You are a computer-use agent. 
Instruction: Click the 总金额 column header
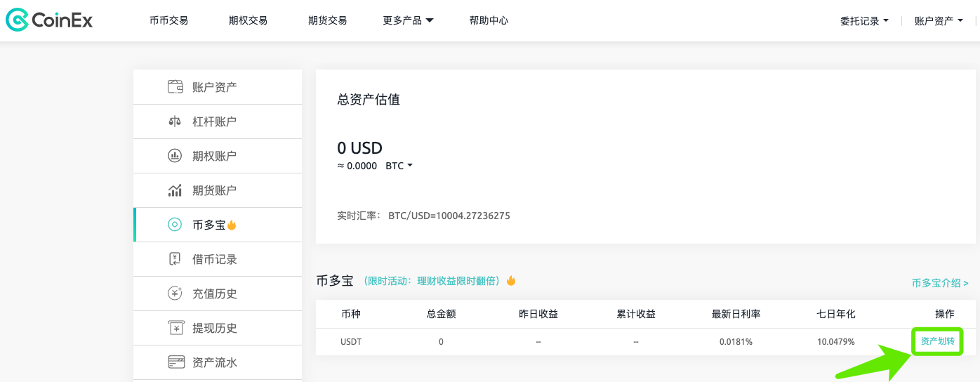(441, 314)
